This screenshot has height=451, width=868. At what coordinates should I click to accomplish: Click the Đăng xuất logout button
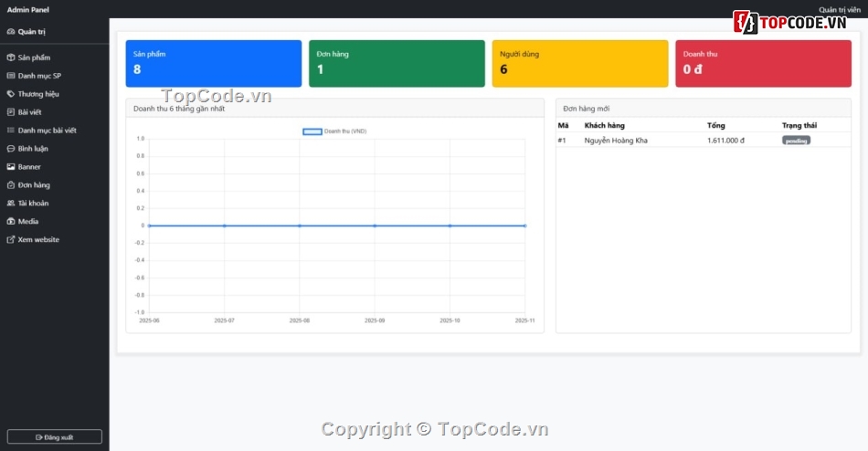[54, 437]
